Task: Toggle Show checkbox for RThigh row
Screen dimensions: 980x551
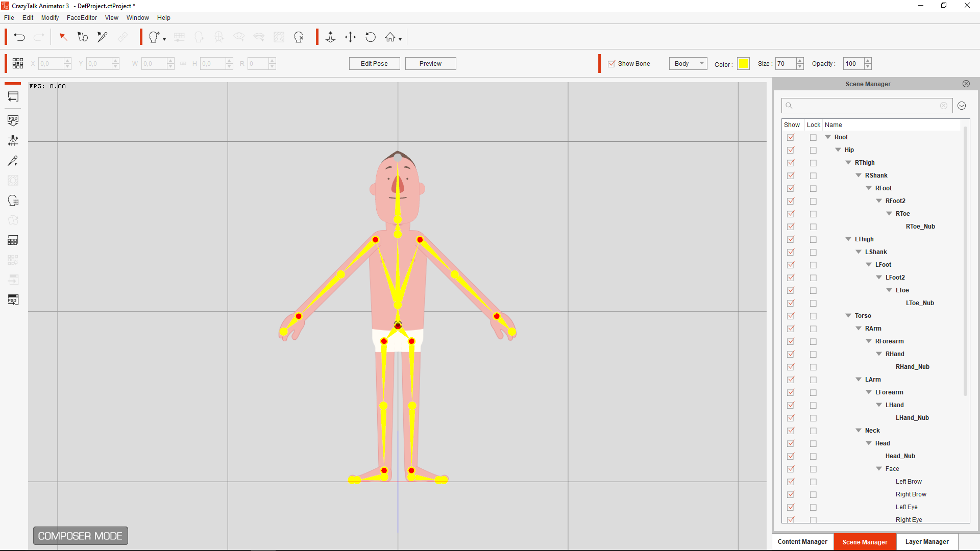Action: coord(791,163)
